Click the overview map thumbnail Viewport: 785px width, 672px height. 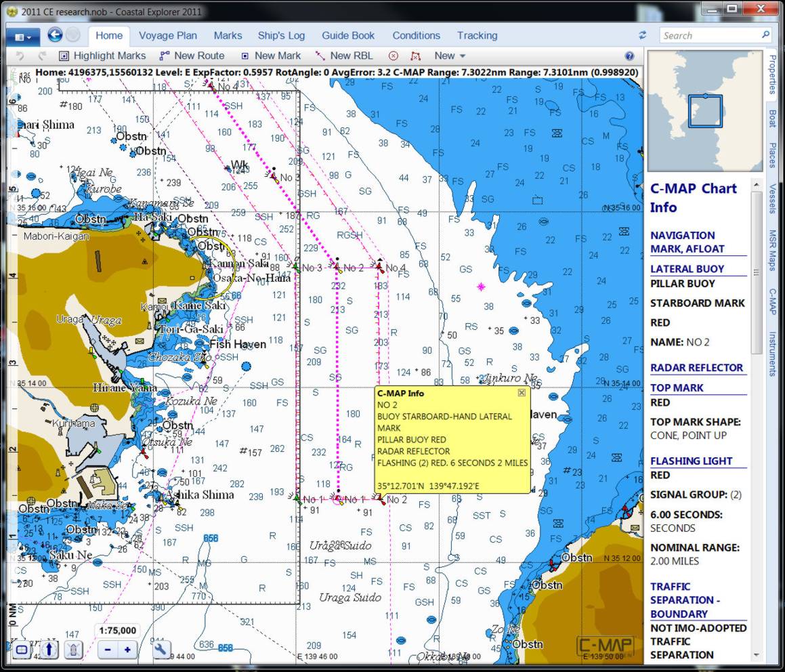pos(705,111)
